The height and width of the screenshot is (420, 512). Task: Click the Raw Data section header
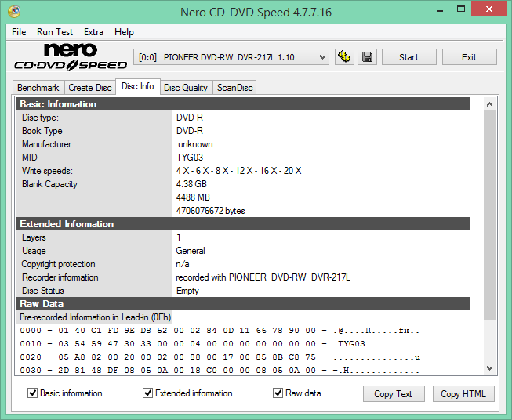point(243,304)
